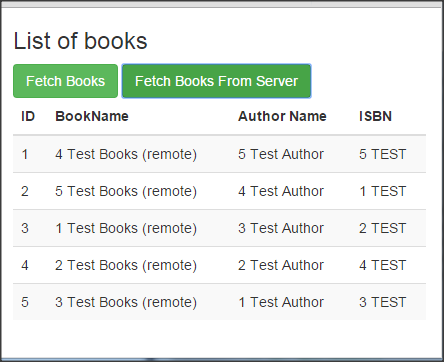Select ISBN value '3 TEST'
This screenshot has width=444, height=362.
(383, 302)
